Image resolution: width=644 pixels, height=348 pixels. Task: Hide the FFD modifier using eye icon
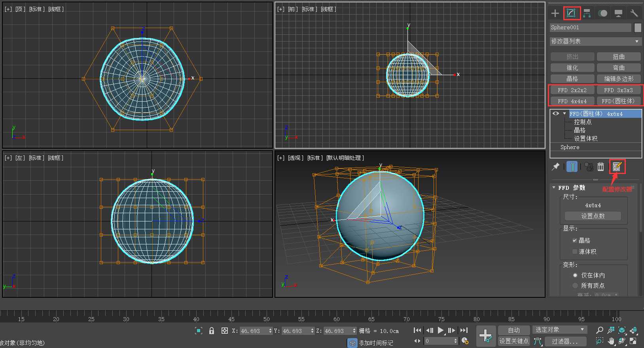click(556, 113)
